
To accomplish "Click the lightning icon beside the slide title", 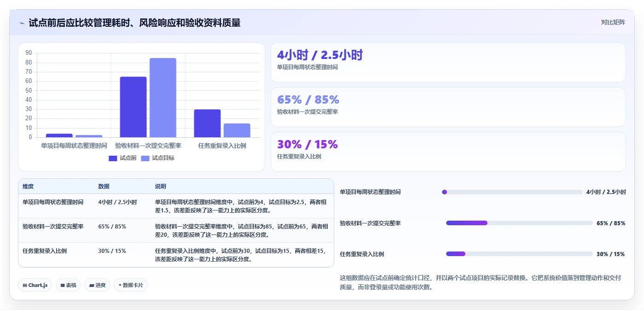I will (x=22, y=23).
